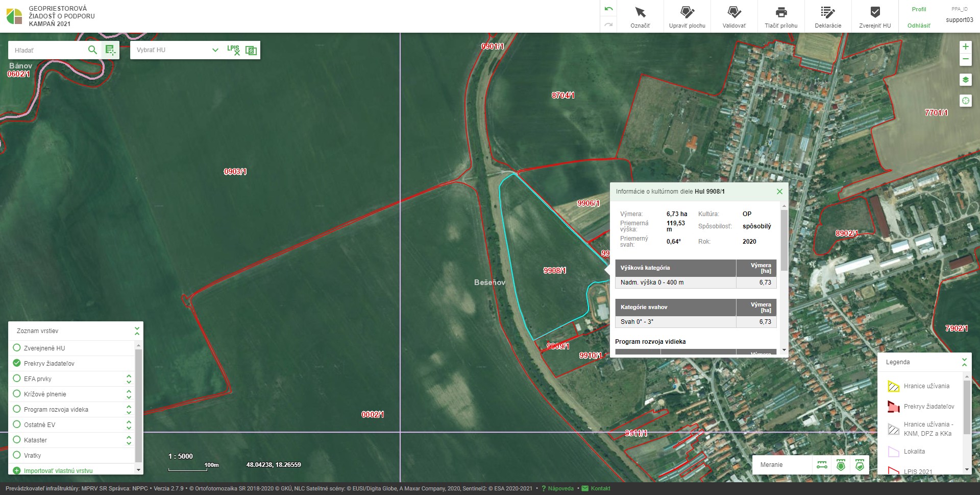Expand the Kataster sublayers
Viewport: 980px width, 495px height.
coord(129,440)
